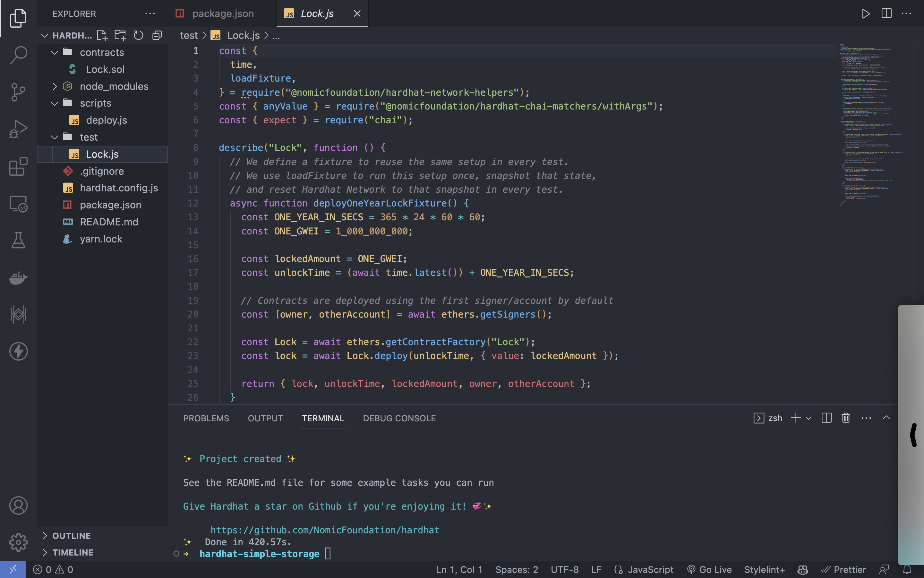Image resolution: width=924 pixels, height=578 pixels.
Task: Click Stylelint+ status item
Action: tap(765, 570)
